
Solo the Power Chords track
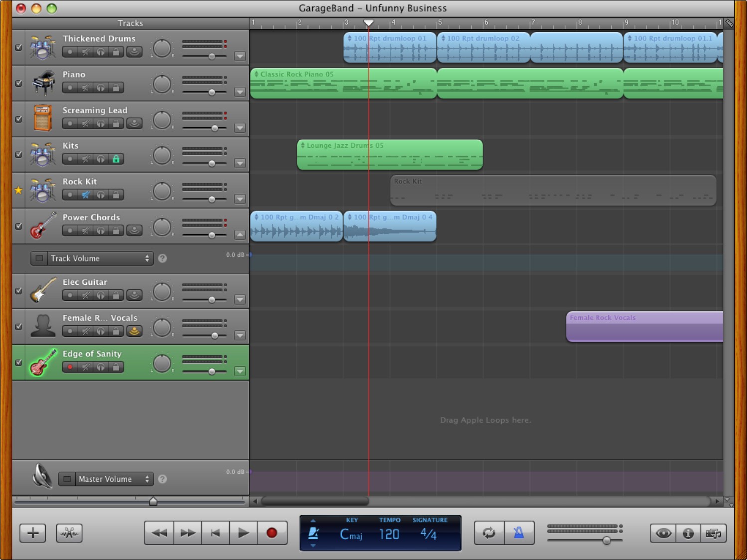click(101, 231)
